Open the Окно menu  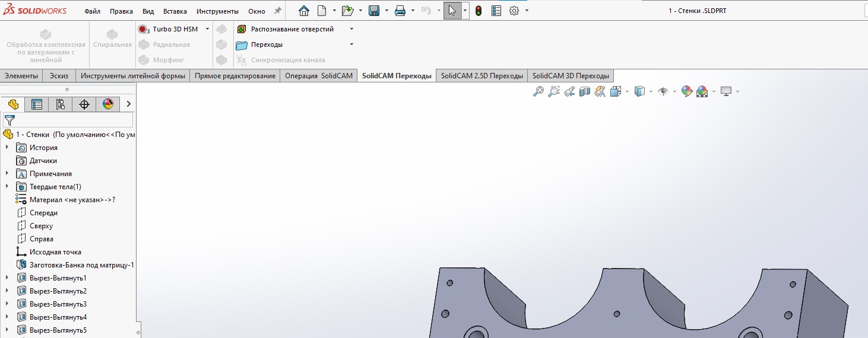coord(256,11)
